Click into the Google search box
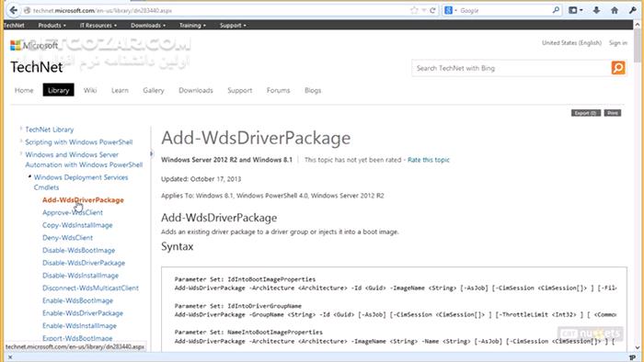Screen dimensions: 644x362 [504, 10]
